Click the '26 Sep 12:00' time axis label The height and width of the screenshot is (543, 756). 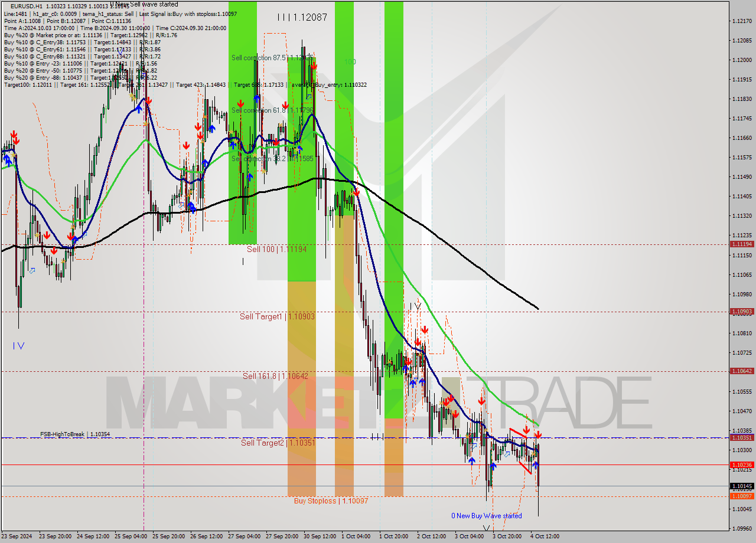(206, 537)
